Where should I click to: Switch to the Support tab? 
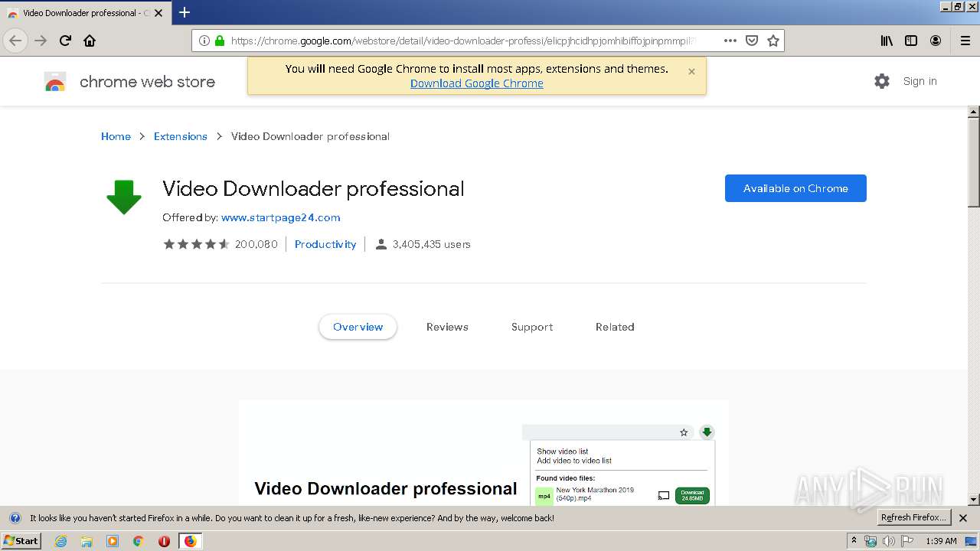point(532,327)
